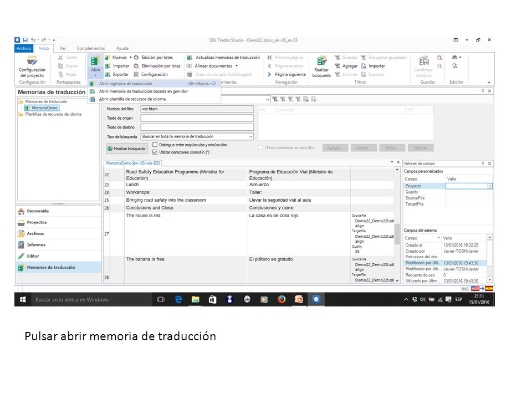Click the Nombre del filtro field
The width and height of the screenshot is (532, 399).
pos(197,109)
